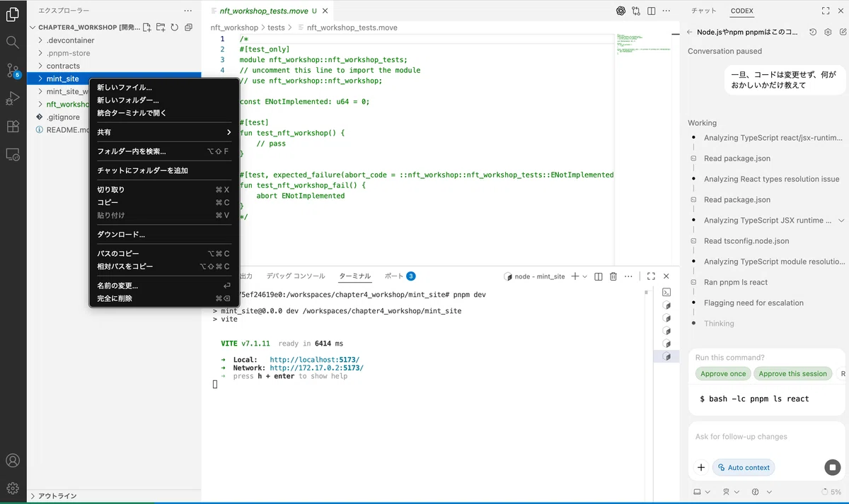
Task: Open Codex settings gear
Action: 828,32
